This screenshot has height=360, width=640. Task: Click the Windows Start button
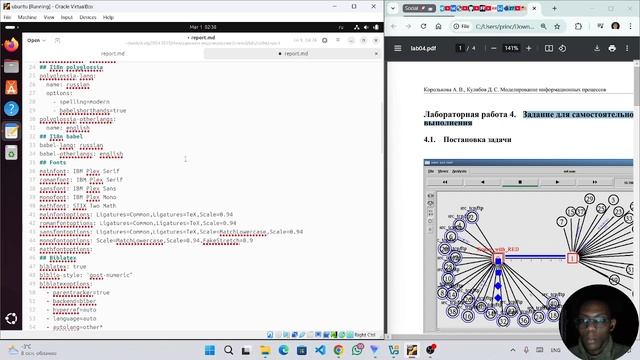[210, 350]
